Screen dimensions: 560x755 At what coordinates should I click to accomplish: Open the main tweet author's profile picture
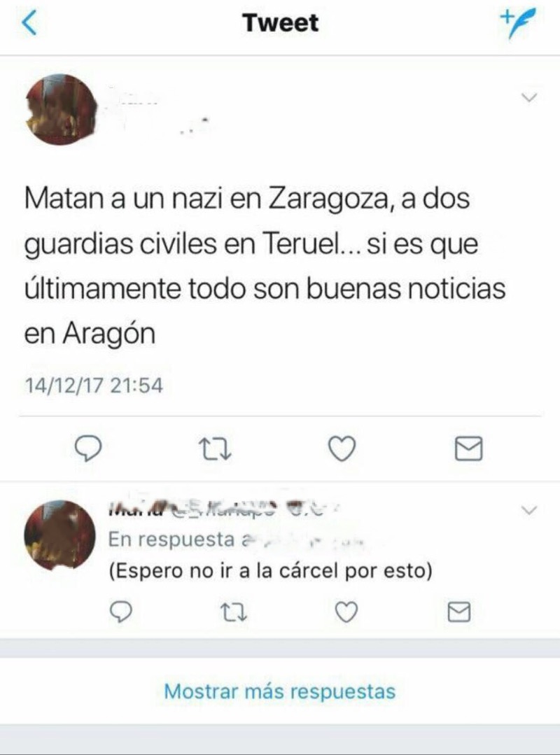click(x=61, y=109)
